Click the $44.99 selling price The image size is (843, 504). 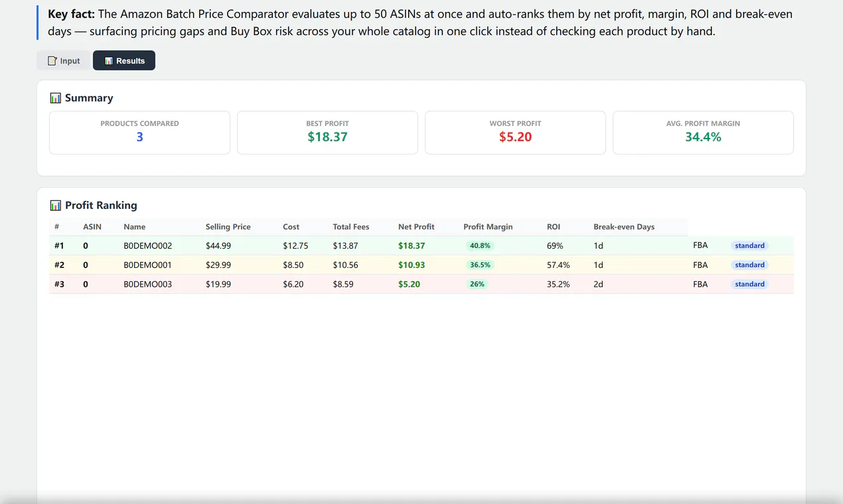[x=218, y=246]
